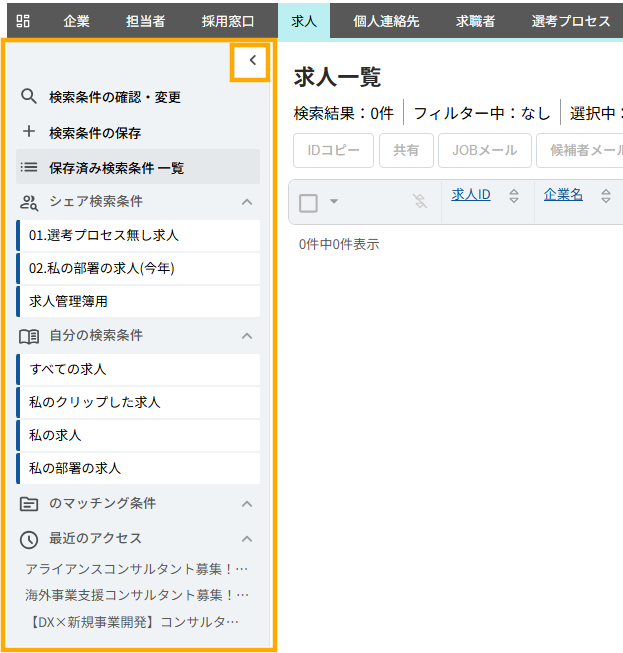
Task: Click the list icon for saved search conditions
Action: [x=29, y=167]
